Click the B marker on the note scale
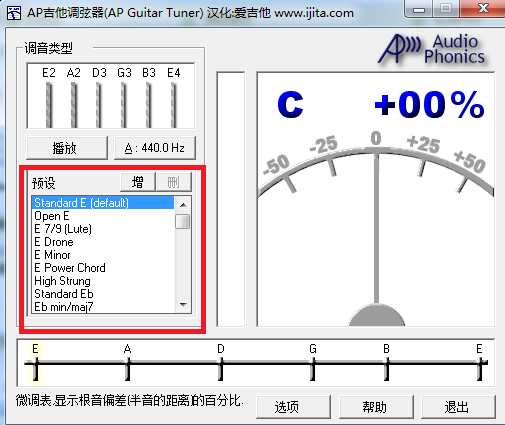This screenshot has width=505, height=425. (386, 363)
